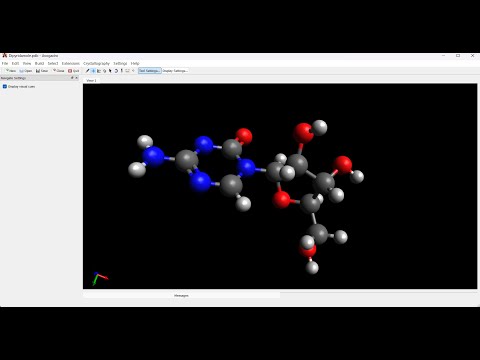Activate the Auto Optimization tool

[x=122, y=71]
